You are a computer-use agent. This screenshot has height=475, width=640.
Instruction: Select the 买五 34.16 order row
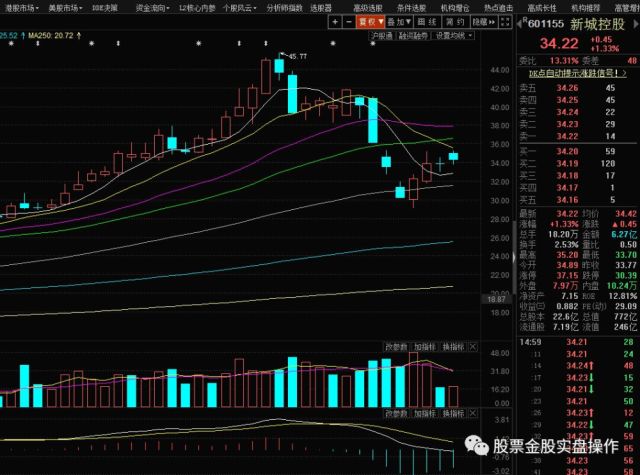point(577,200)
